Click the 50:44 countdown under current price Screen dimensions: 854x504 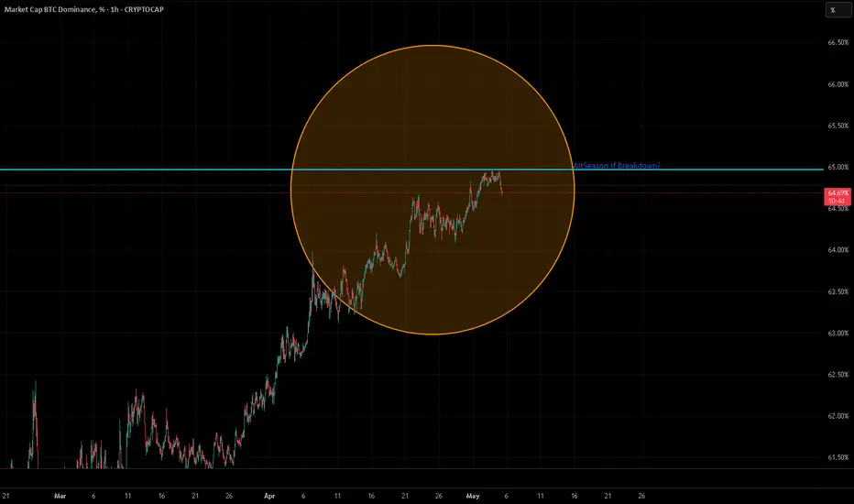coord(837,201)
